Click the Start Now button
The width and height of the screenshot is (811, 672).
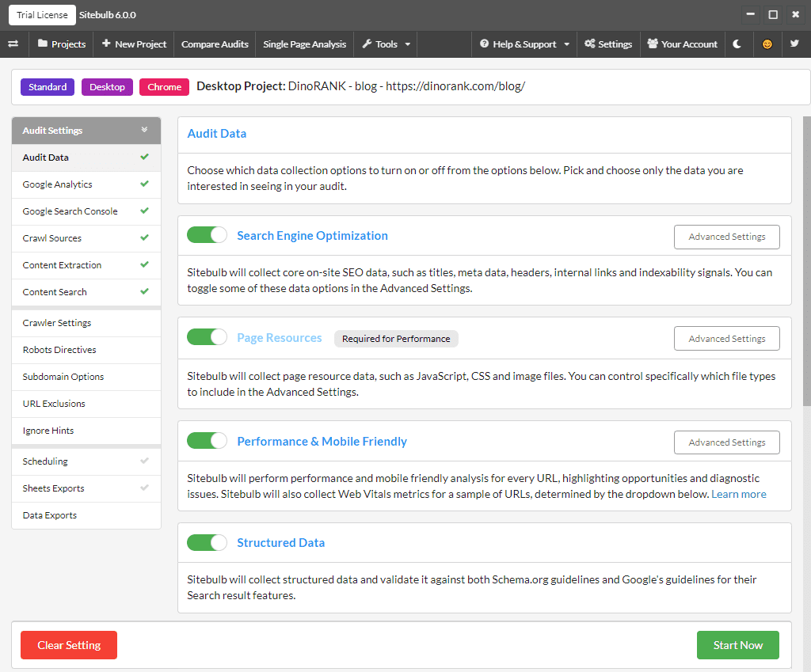(x=738, y=645)
